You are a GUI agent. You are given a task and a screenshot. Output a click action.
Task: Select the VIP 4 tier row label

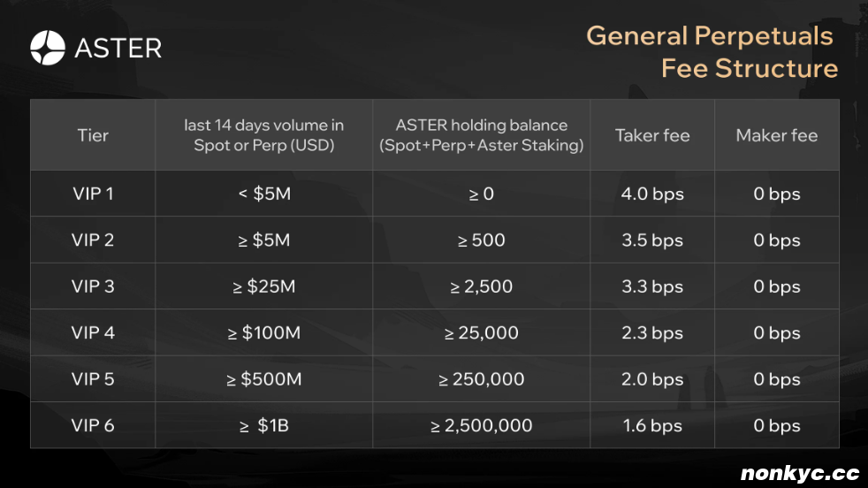(x=93, y=332)
